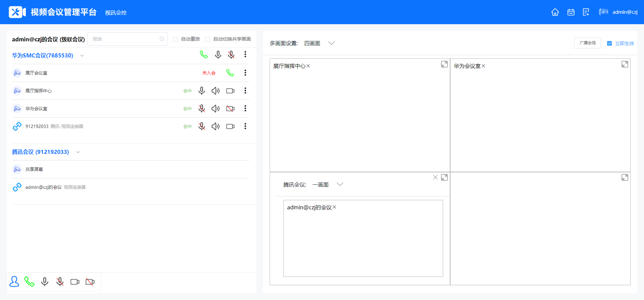This screenshot has height=300, width=644.
Task: Unmute microphone for 华为会议室
Action: pos(202,109)
